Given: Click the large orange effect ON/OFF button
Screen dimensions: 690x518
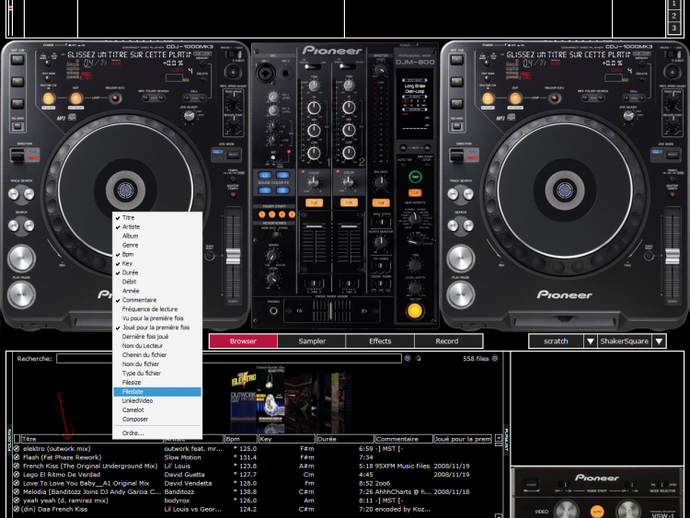Looking at the screenshot, I should pyautogui.click(x=415, y=311).
